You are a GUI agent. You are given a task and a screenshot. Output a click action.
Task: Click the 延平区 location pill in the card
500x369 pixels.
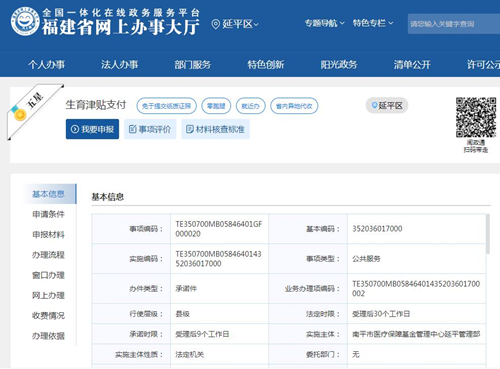387,106
